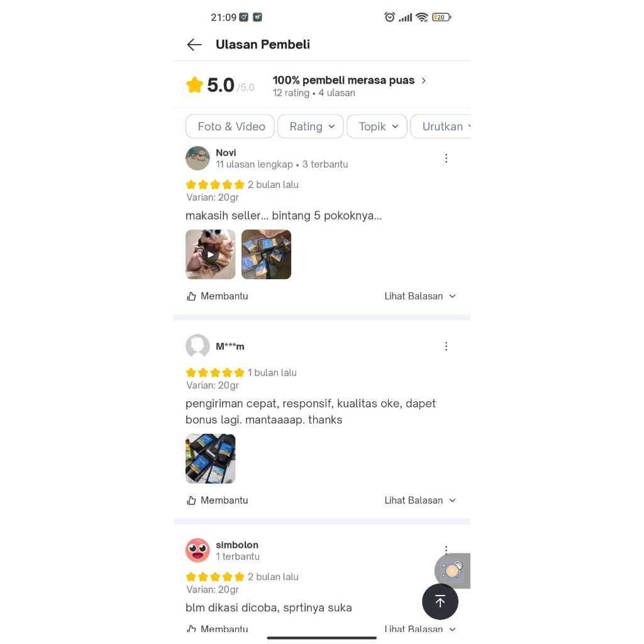Screen dimensions: 644x644
Task: Open second photo thumbnail in Novi's review
Action: click(266, 255)
